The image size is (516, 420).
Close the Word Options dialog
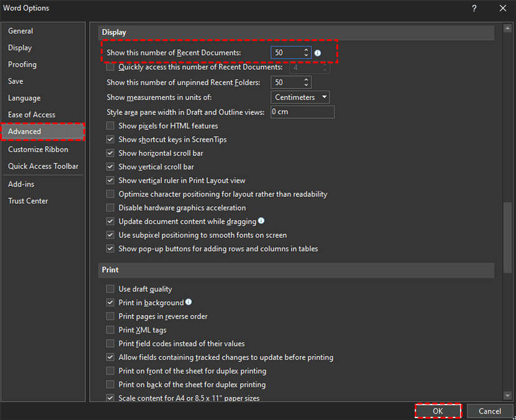coord(503,8)
